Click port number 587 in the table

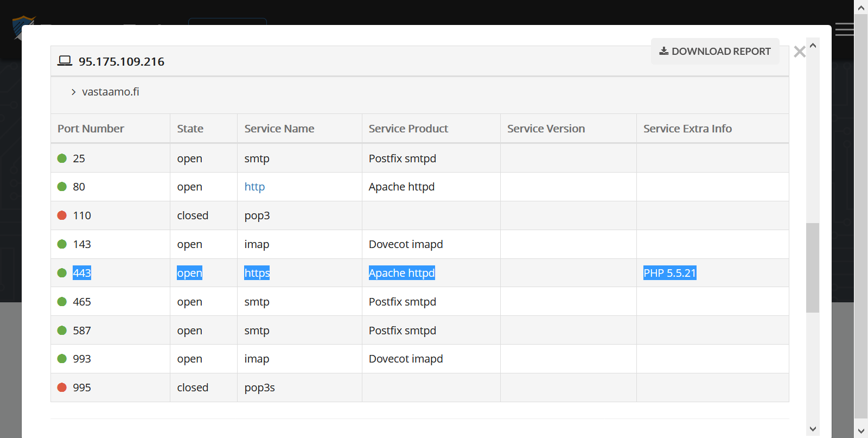coord(82,331)
